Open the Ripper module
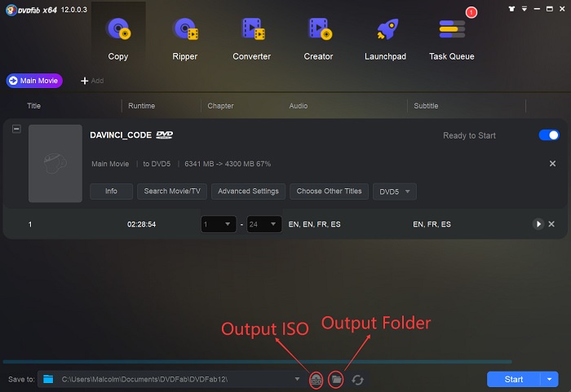Image resolution: width=571 pixels, height=392 pixels. (185, 38)
